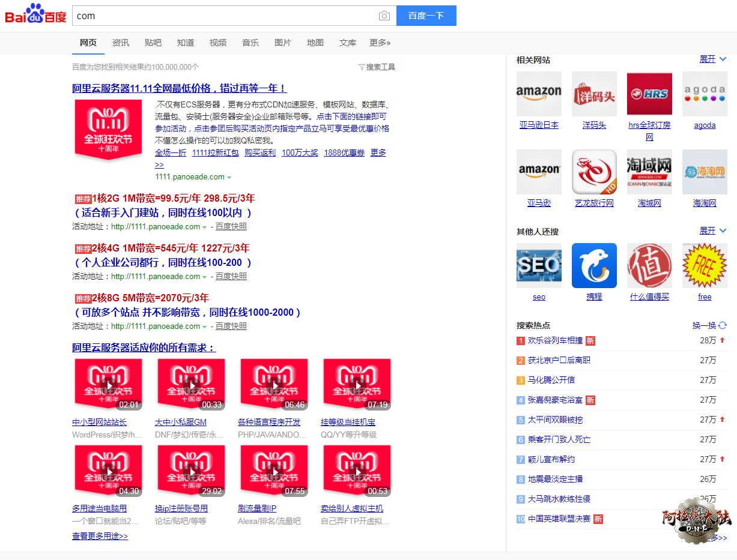Open hot search 张嘉倪豪宅浴室
737x560 pixels.
pos(556,400)
